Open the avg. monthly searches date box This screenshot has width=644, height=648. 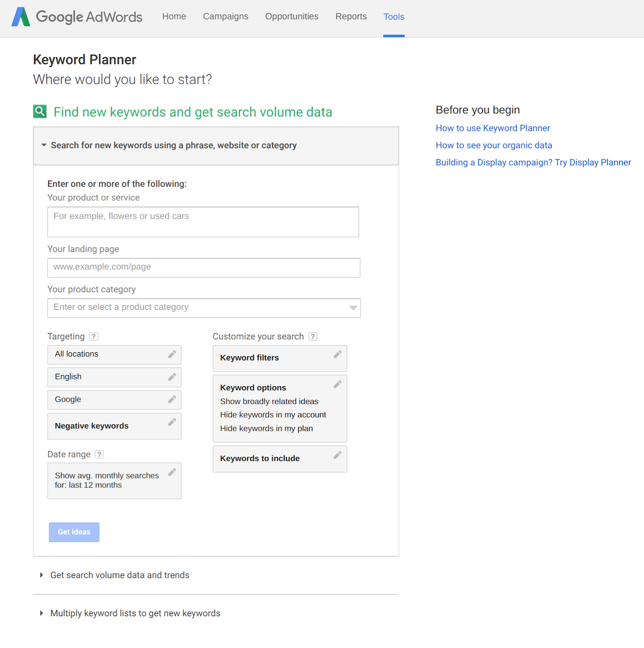(115, 481)
